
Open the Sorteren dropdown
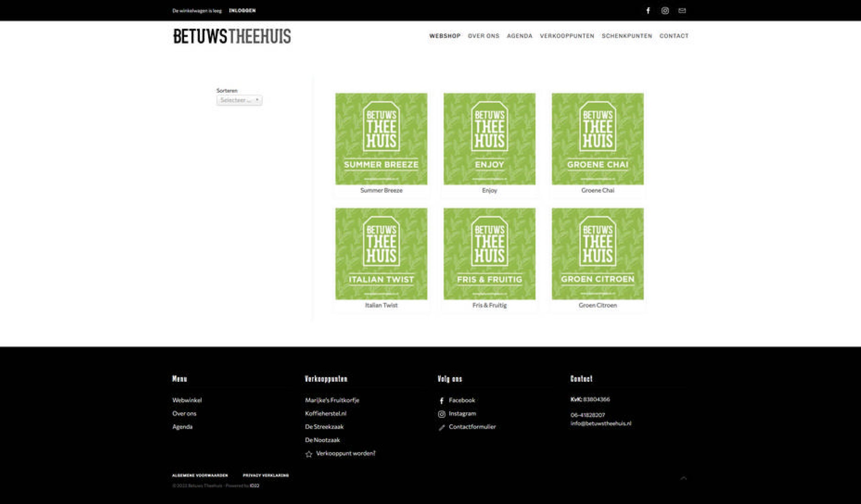pos(239,100)
